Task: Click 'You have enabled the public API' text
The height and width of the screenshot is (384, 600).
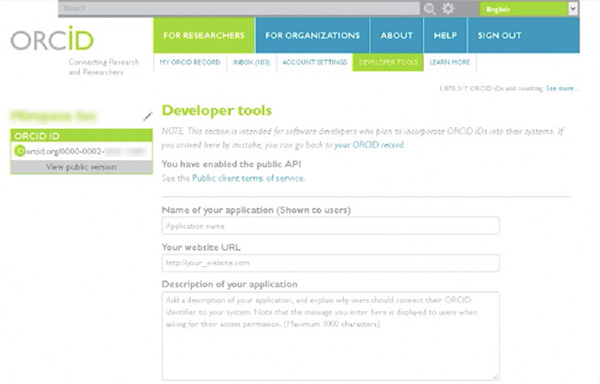Action: click(x=232, y=164)
